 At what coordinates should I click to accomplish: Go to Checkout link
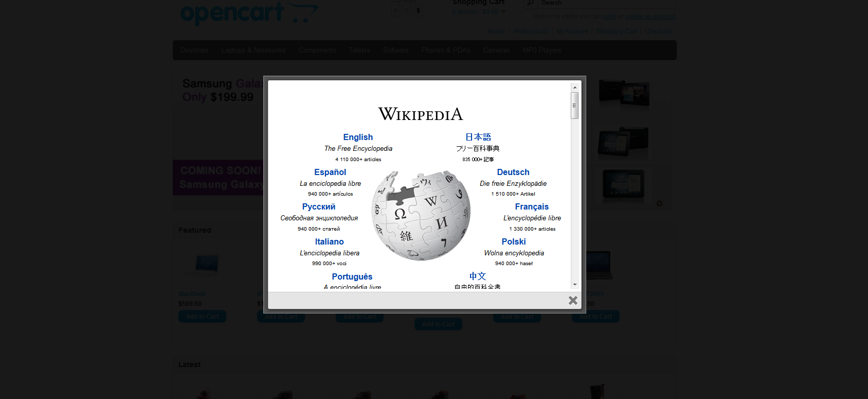(658, 31)
